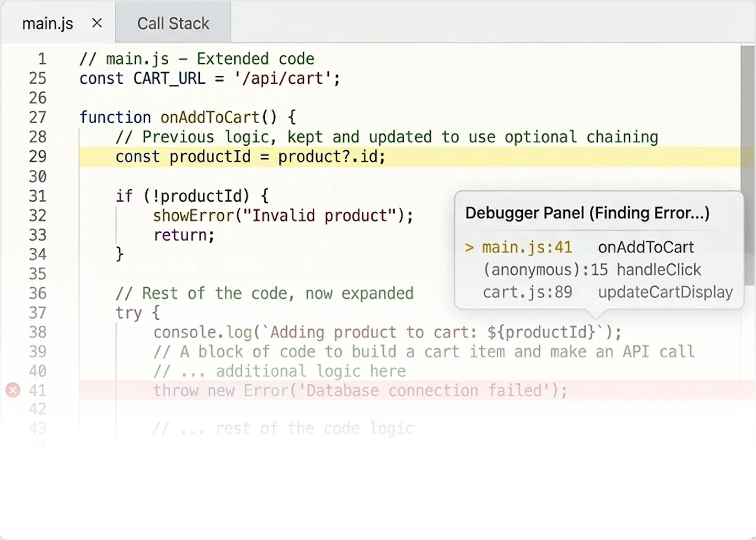Viewport: 756px width, 540px height.
Task: Select the cart.js:89 updateCartDisplay stack frame
Action: (x=598, y=292)
